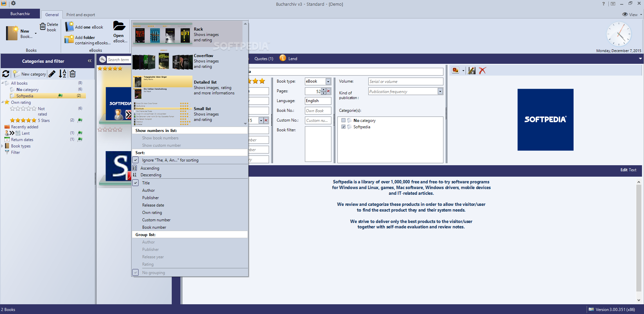Click the edit cover image icon
644x314 pixels.
pyautogui.click(x=472, y=71)
